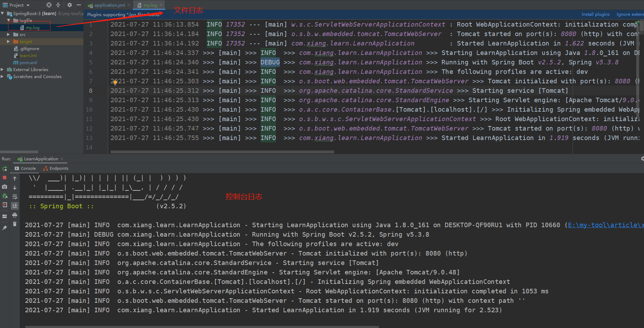Viewport: 644px width, 328px height.
Task: Click the src folder icon
Action: point(16,34)
